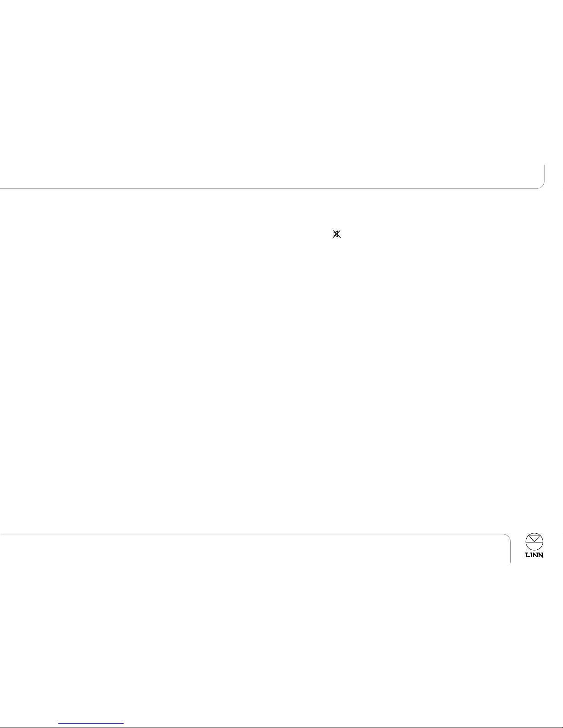Click the LINN logo
Viewport: 563px width, 728px height.
[x=534, y=546]
